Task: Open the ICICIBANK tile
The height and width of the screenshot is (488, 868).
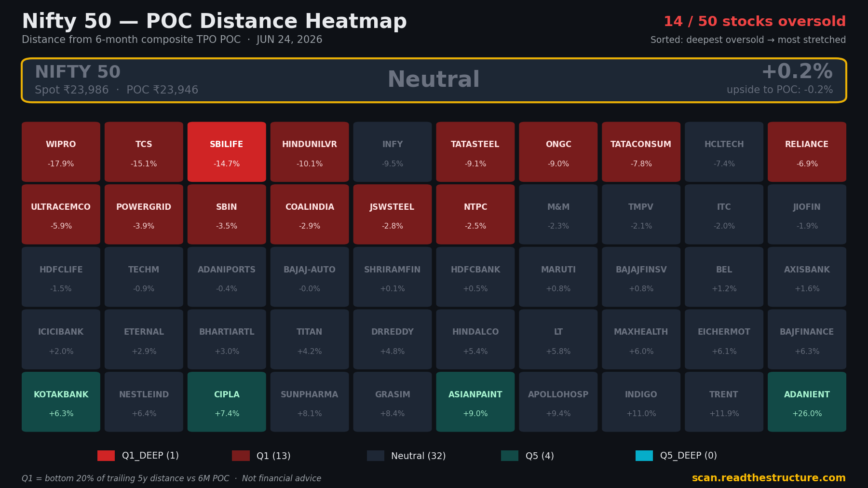Action: (x=61, y=339)
